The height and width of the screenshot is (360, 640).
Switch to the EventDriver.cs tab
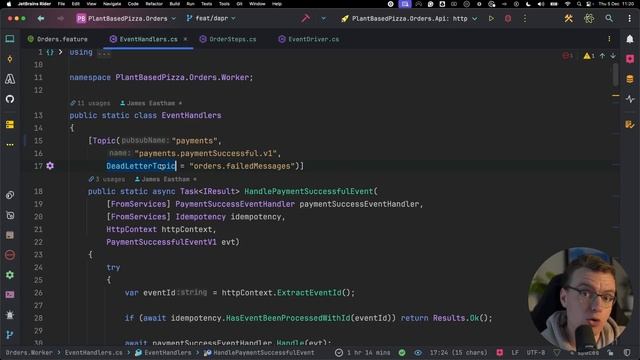point(309,39)
